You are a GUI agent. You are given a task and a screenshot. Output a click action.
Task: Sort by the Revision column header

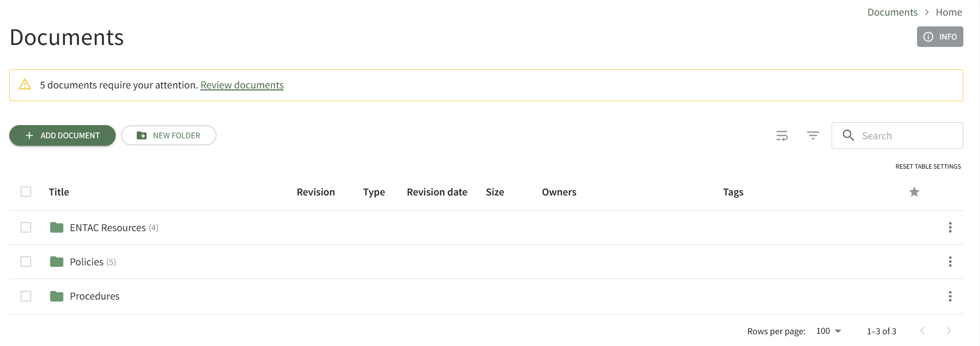315,192
